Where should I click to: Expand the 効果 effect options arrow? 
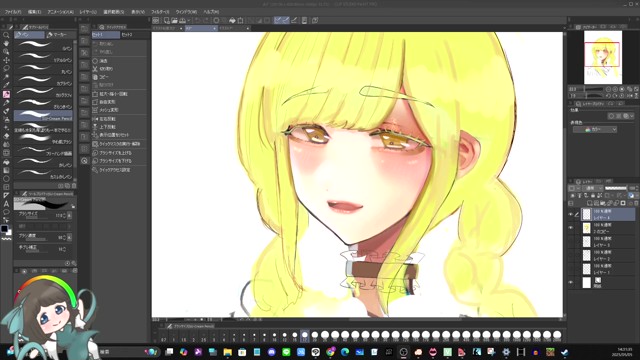(632, 116)
